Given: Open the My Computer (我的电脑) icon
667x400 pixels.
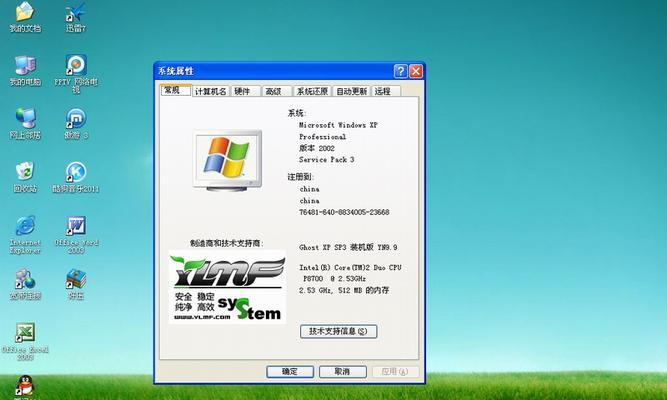Looking at the screenshot, I should [25, 71].
